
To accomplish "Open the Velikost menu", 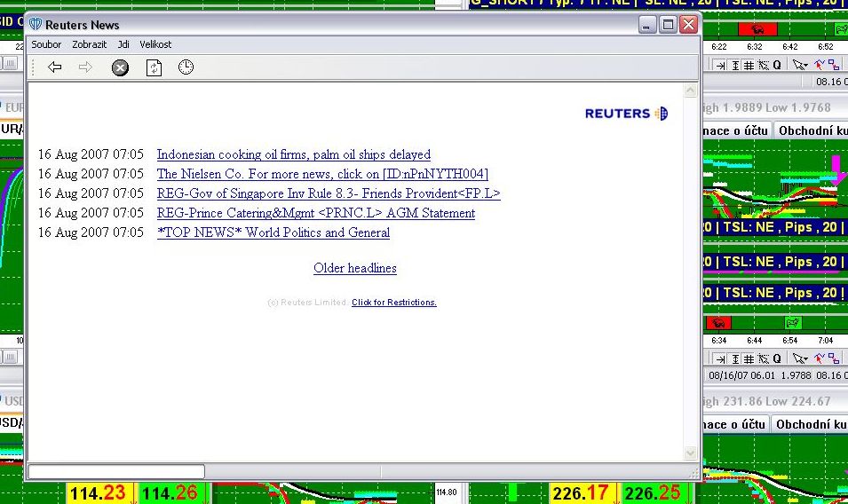I will tap(155, 44).
